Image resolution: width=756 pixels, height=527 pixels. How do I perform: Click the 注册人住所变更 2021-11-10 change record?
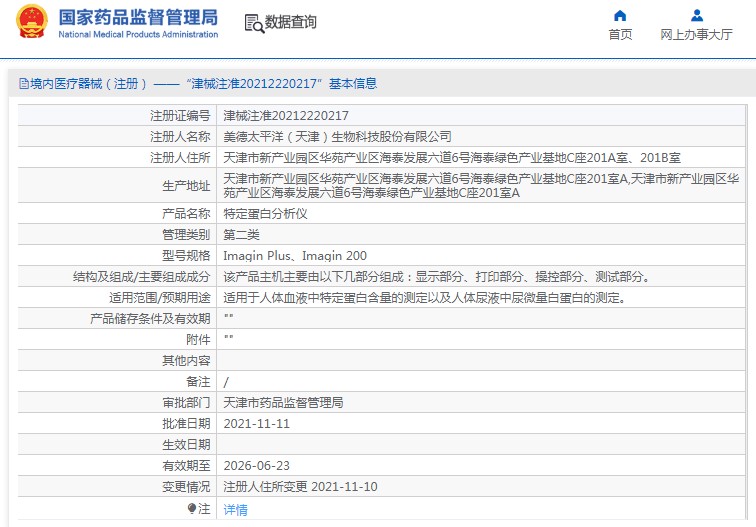(x=300, y=486)
